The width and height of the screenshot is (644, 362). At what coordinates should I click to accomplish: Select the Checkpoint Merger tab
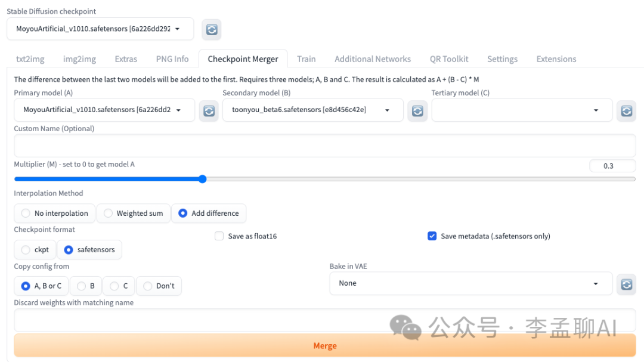tap(243, 59)
